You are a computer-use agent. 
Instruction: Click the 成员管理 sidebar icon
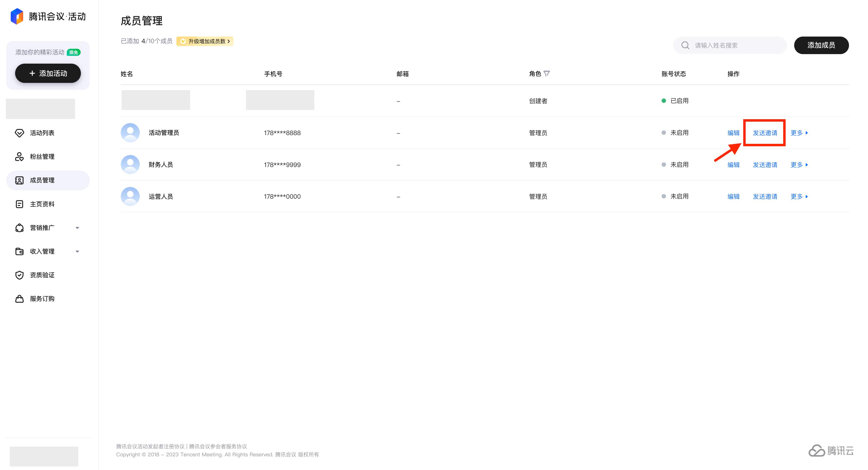[19, 180]
